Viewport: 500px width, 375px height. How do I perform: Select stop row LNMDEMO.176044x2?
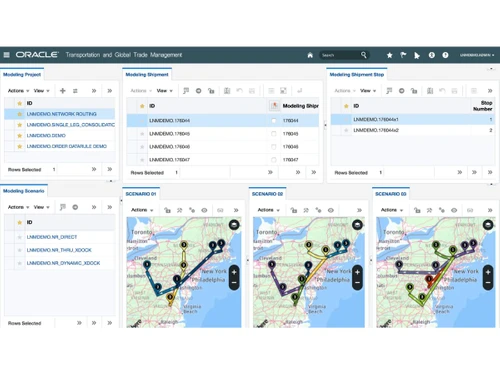[x=413, y=130]
